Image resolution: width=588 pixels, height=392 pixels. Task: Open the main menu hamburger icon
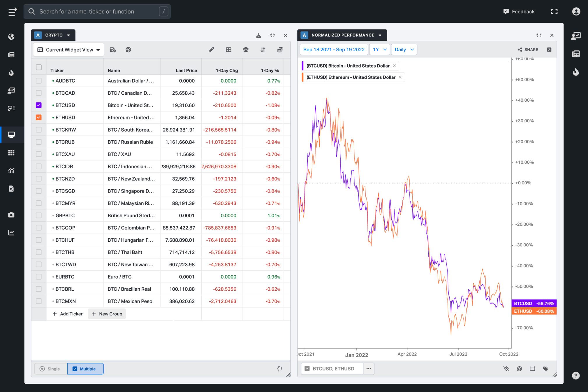(12, 12)
